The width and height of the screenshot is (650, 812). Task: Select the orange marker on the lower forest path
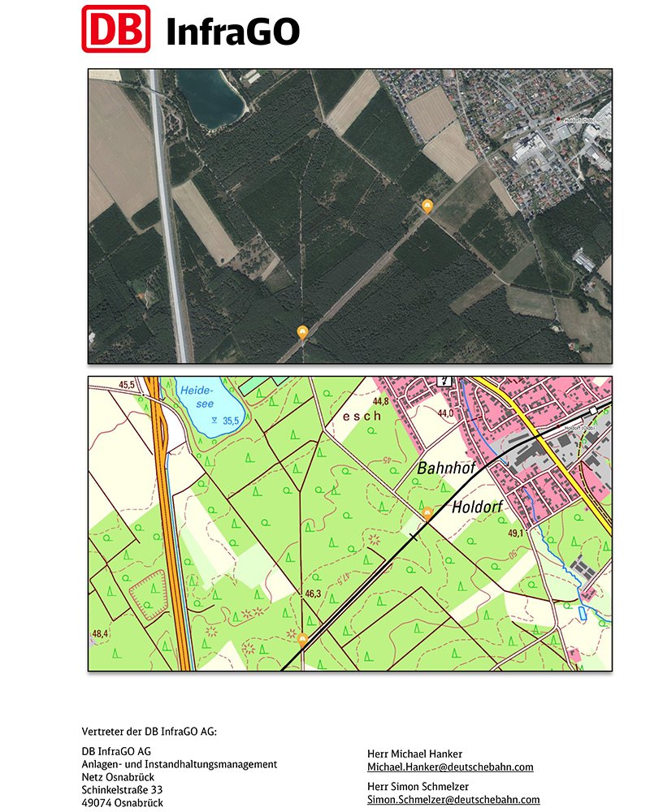303,638
